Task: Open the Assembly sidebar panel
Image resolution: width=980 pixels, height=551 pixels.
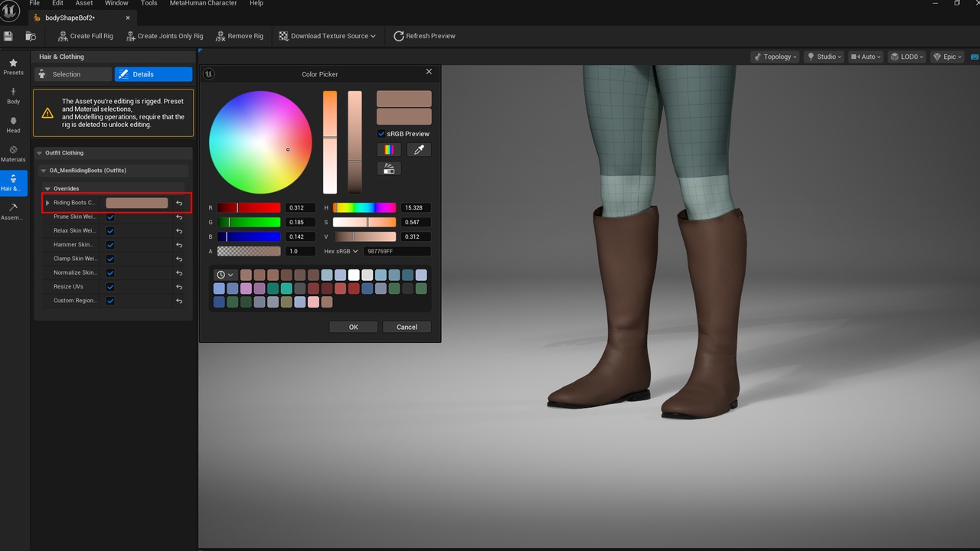Action: [x=13, y=212]
